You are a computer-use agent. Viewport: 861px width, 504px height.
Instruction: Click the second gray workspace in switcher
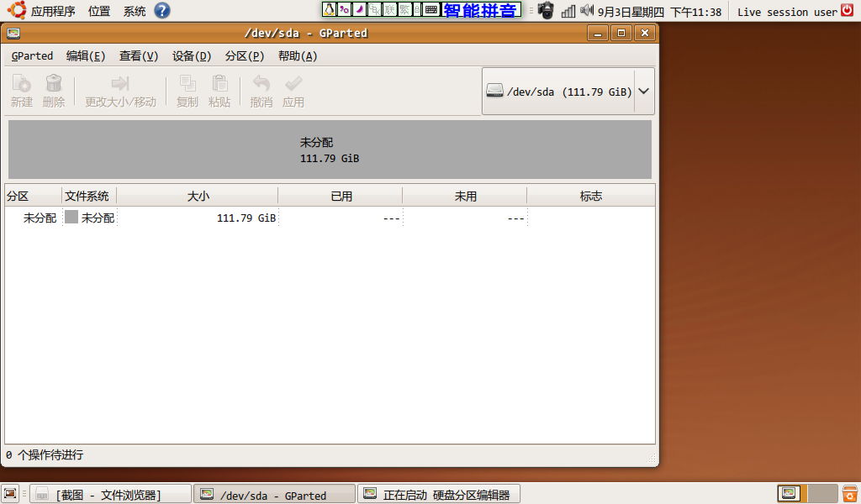coord(822,494)
